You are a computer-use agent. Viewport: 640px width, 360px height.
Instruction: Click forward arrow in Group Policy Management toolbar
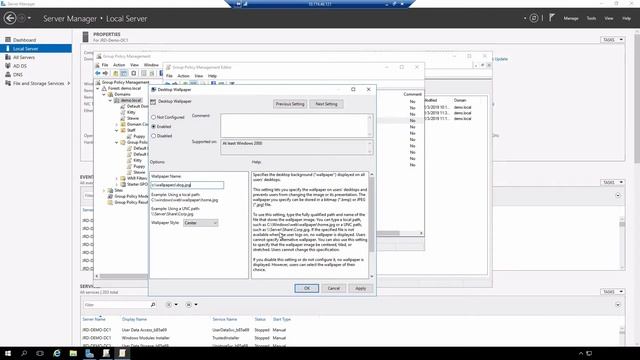pos(105,73)
